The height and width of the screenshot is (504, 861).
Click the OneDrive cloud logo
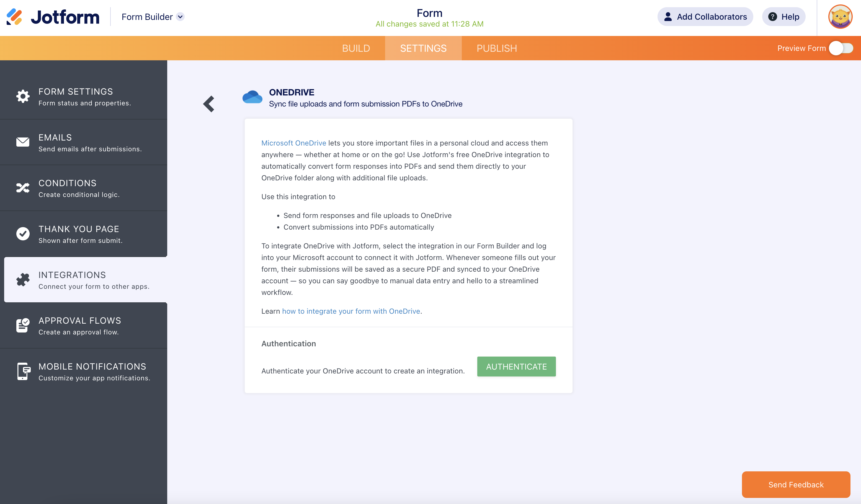(x=252, y=97)
